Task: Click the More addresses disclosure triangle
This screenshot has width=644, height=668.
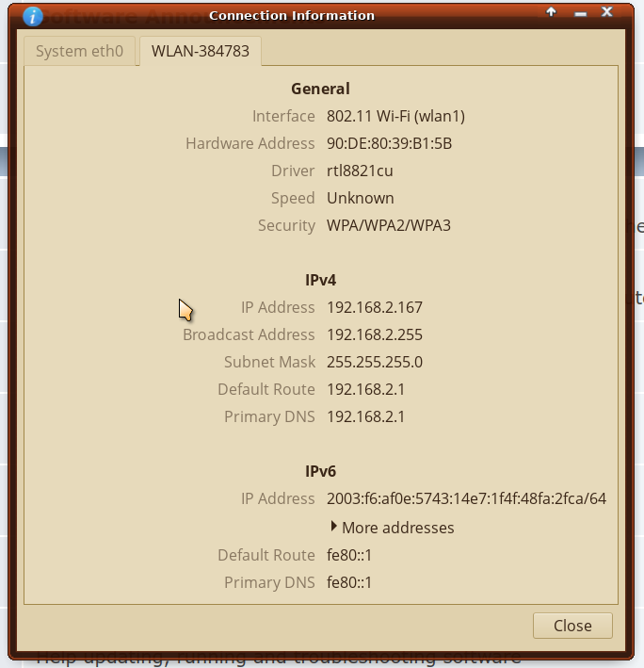Action: (x=334, y=527)
